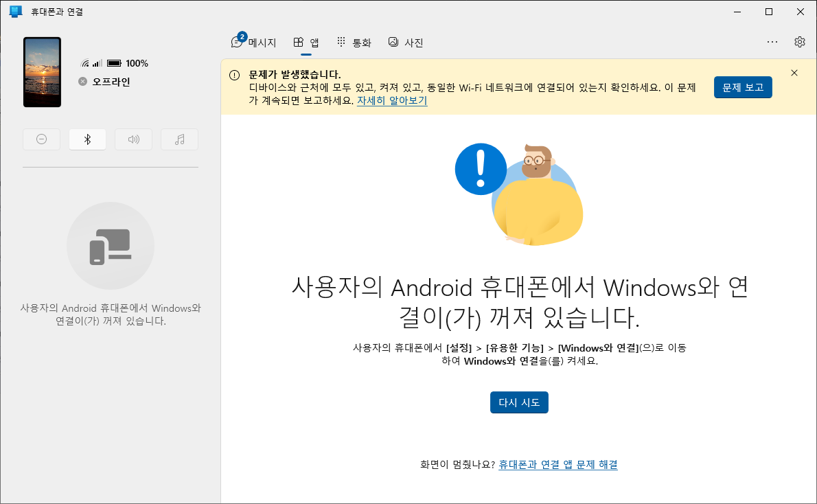Open settings via gear icon
This screenshot has width=817, height=504.
(799, 42)
